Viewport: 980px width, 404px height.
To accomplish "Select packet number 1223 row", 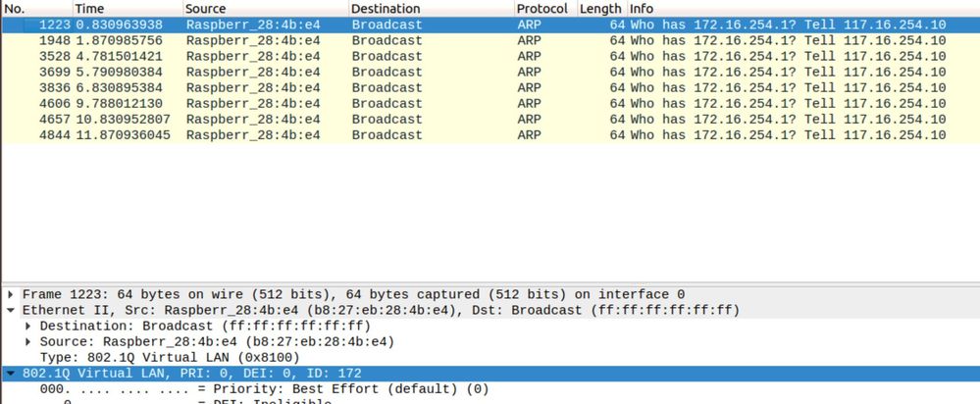I will pos(490,25).
